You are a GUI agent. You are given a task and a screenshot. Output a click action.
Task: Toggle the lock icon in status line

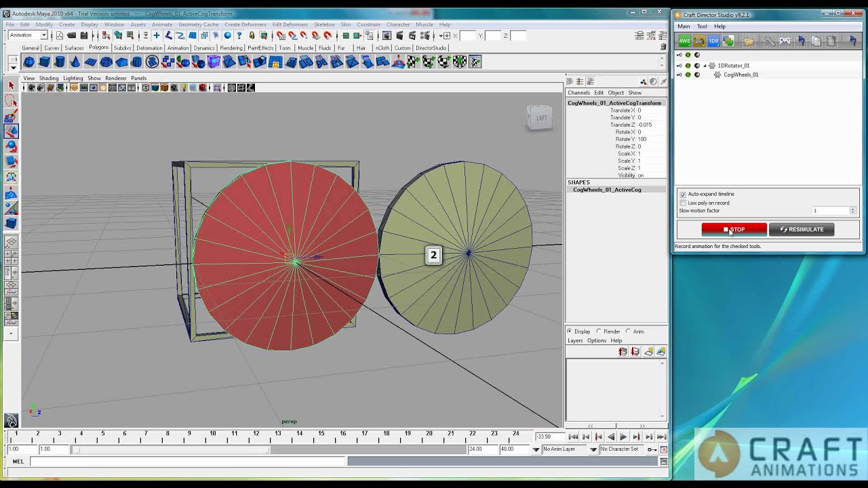[x=252, y=35]
